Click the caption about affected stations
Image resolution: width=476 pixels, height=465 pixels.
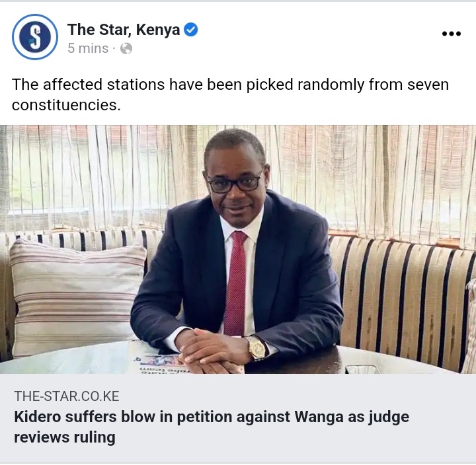point(230,94)
